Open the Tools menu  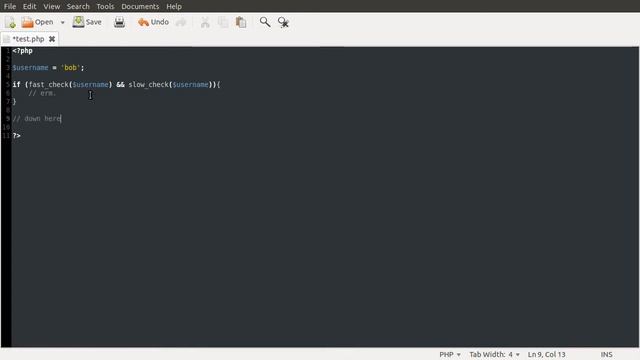105,7
